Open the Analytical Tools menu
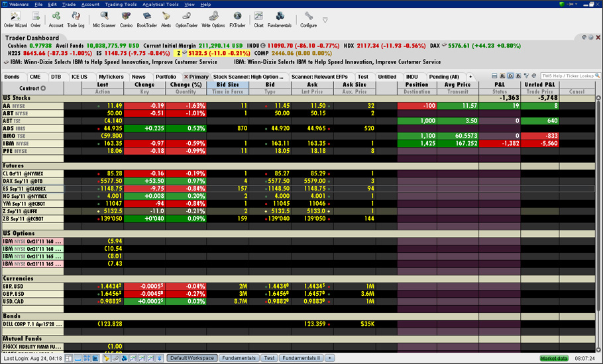 pos(160,4)
